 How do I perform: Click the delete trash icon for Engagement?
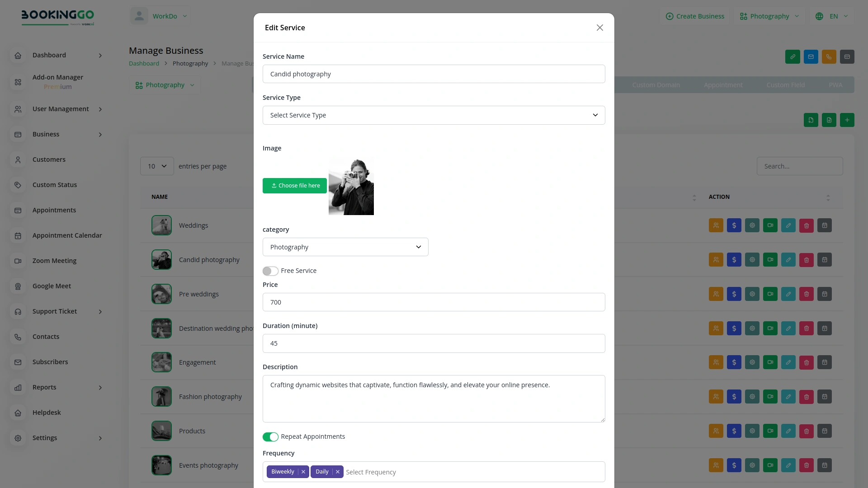(x=806, y=362)
